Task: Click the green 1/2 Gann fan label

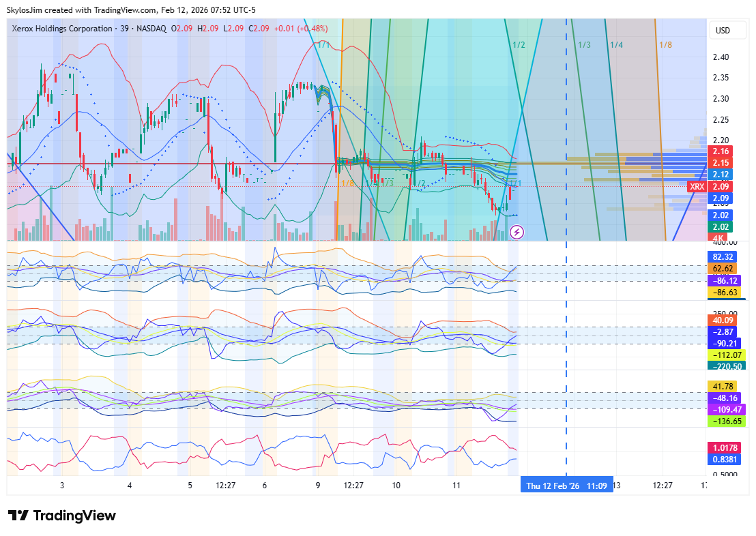Action: click(519, 45)
